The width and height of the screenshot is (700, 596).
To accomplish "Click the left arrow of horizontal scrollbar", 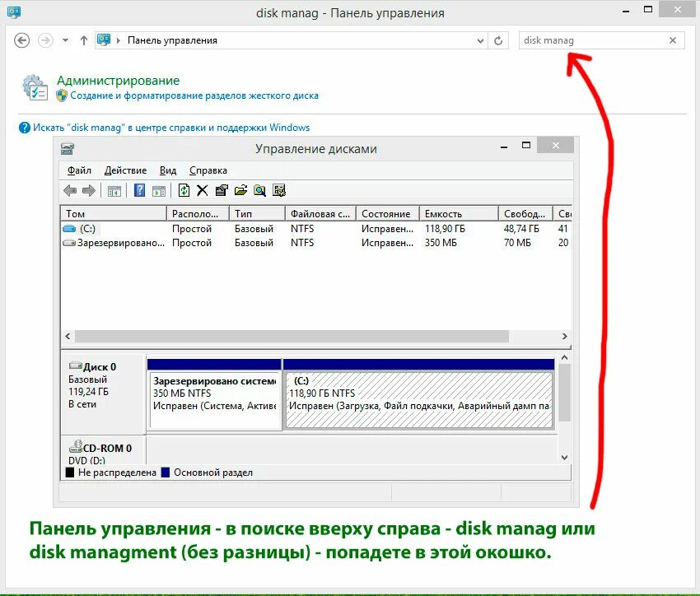I will point(68,337).
